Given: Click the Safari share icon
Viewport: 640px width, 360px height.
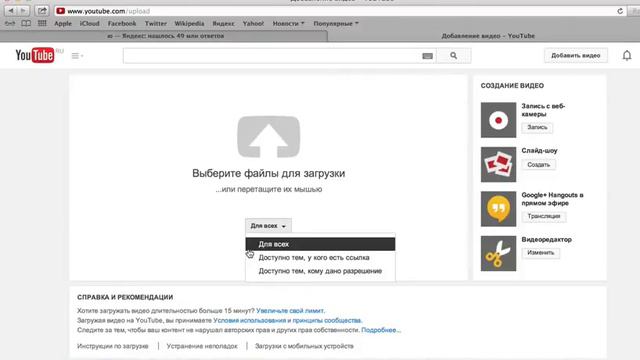Looking at the screenshot, I should pos(42,11).
